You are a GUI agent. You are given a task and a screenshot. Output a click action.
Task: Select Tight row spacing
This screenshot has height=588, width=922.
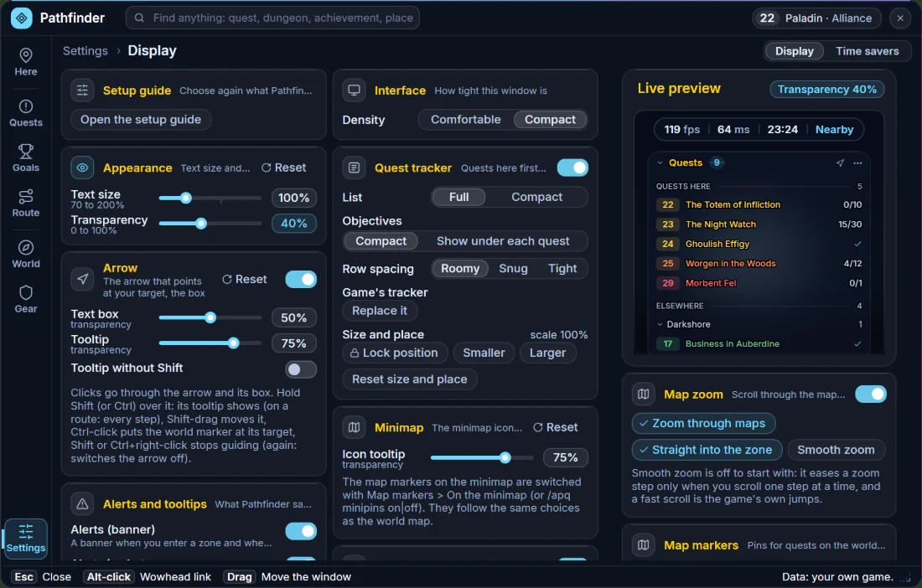[562, 268]
